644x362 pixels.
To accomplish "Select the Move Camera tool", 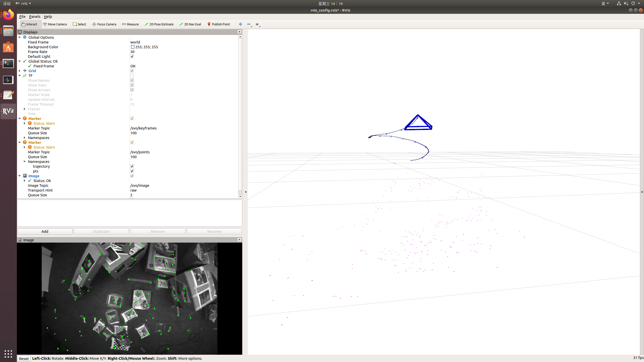I will point(55,24).
